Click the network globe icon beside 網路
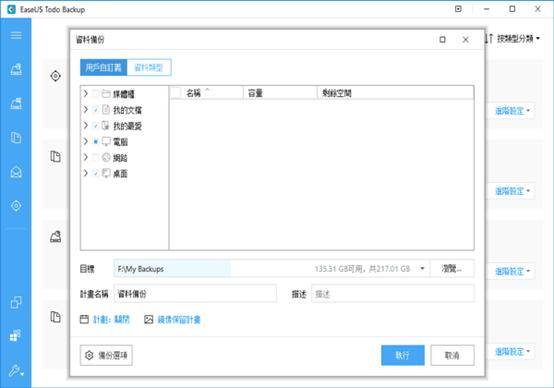The image size is (554, 388). click(x=106, y=157)
